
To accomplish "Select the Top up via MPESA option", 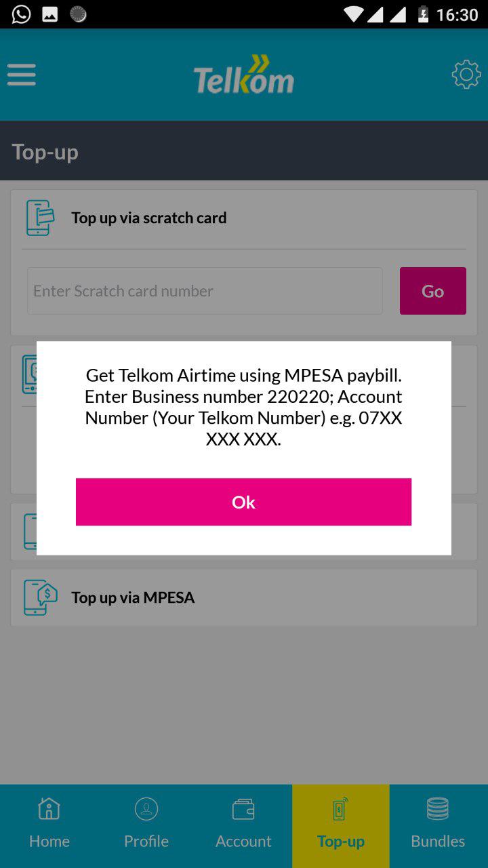I will point(244,597).
